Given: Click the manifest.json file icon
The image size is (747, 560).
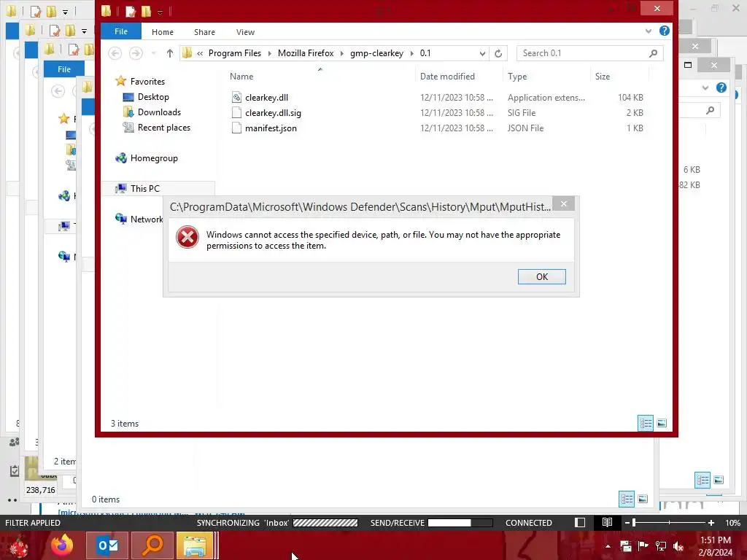Looking at the screenshot, I should pos(236,128).
